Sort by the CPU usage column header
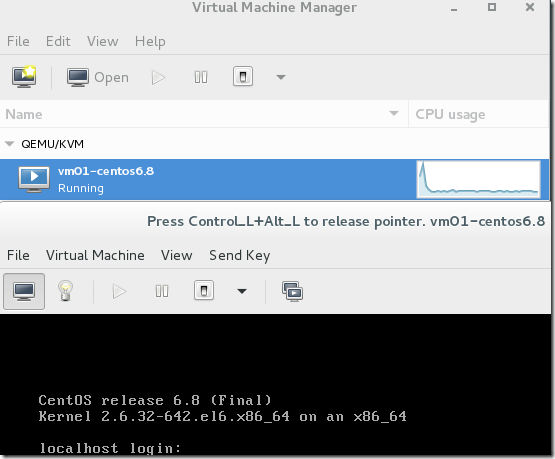 pos(450,114)
